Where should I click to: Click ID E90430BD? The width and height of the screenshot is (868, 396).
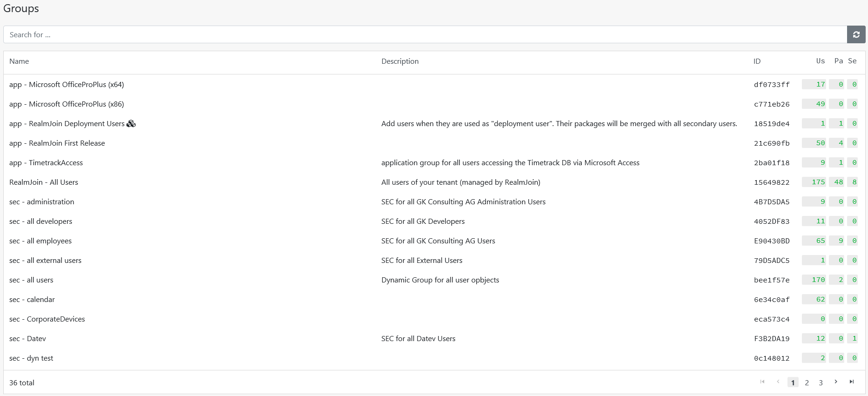[x=772, y=241]
